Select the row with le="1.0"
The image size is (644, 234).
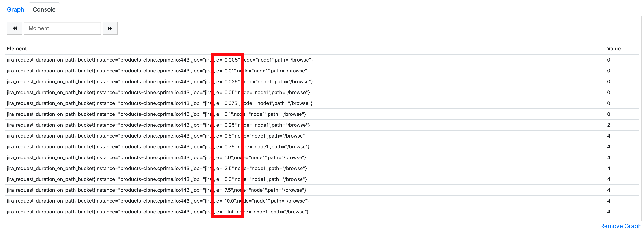click(x=322, y=157)
